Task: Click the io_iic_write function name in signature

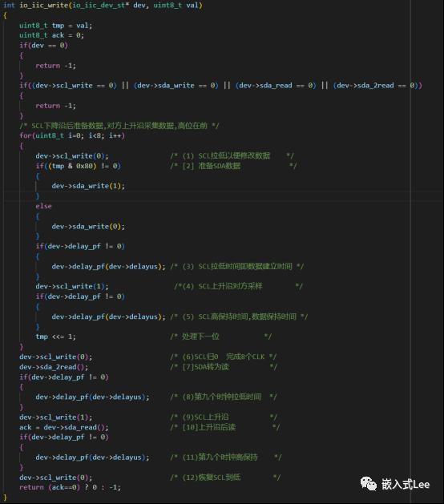Action: (44, 5)
